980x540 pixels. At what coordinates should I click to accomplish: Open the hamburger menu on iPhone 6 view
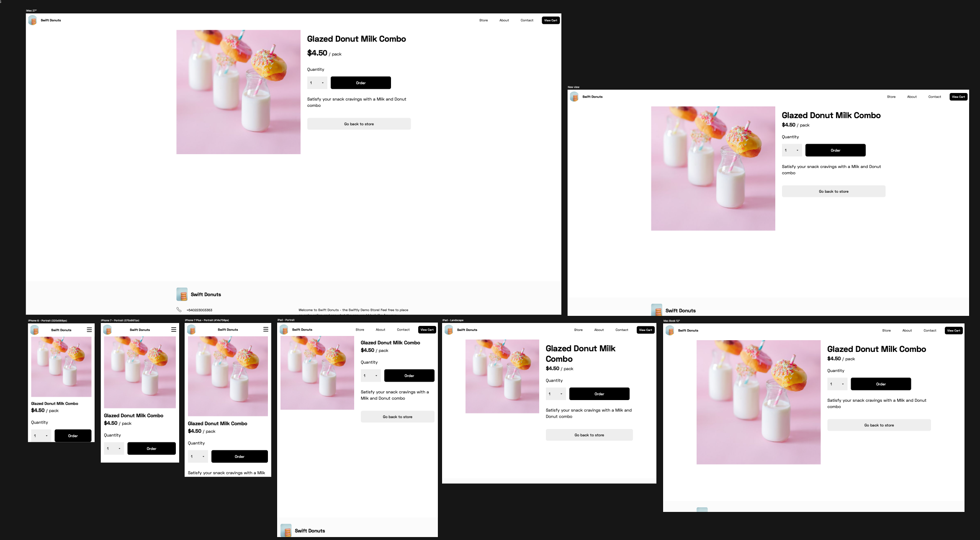[x=89, y=330]
